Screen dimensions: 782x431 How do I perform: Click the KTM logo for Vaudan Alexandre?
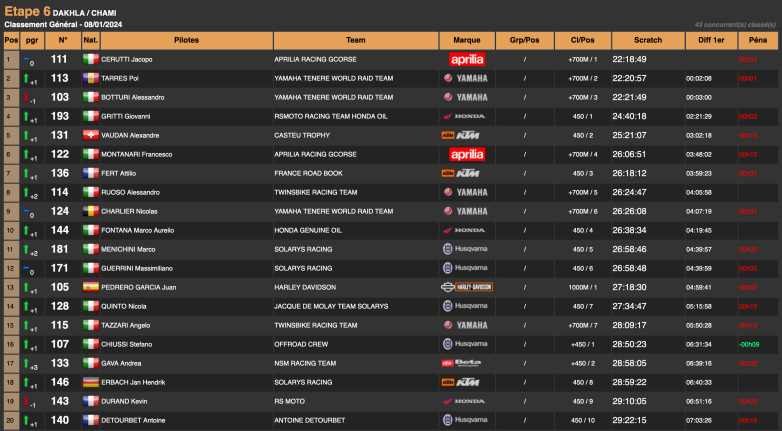(466, 135)
